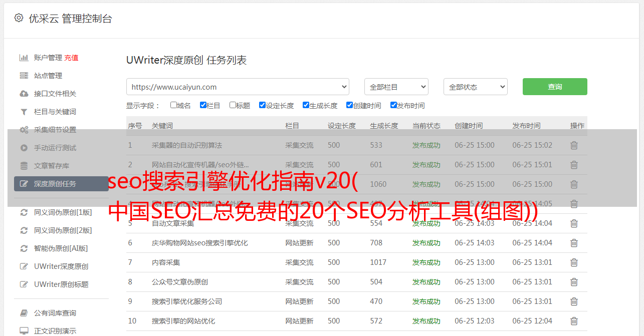This screenshot has height=336, width=644.
Task: Click the refresh icon for 智能伪原创[AI版]
Action: 24,248
